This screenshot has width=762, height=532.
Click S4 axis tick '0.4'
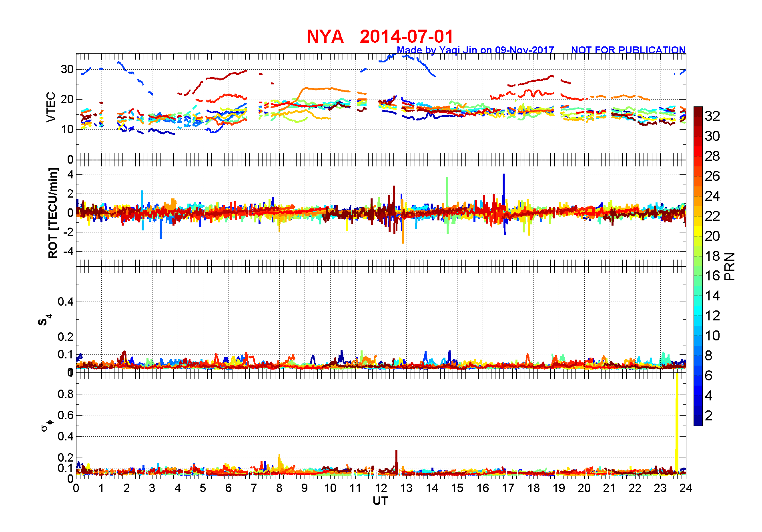66,302
